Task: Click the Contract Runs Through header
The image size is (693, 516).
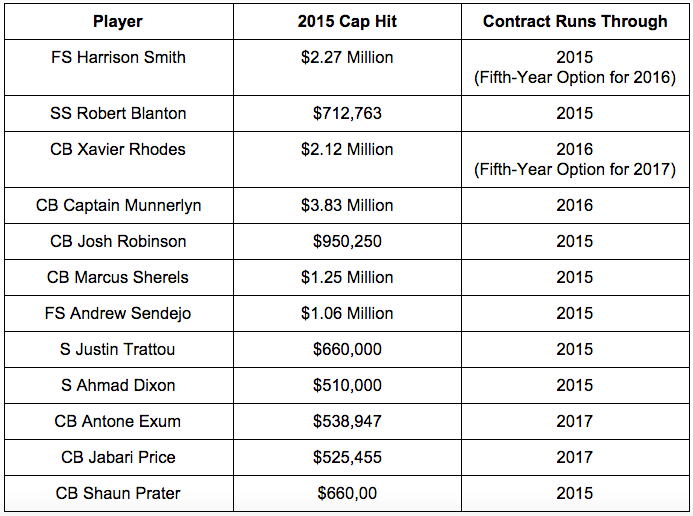Action: click(x=575, y=22)
